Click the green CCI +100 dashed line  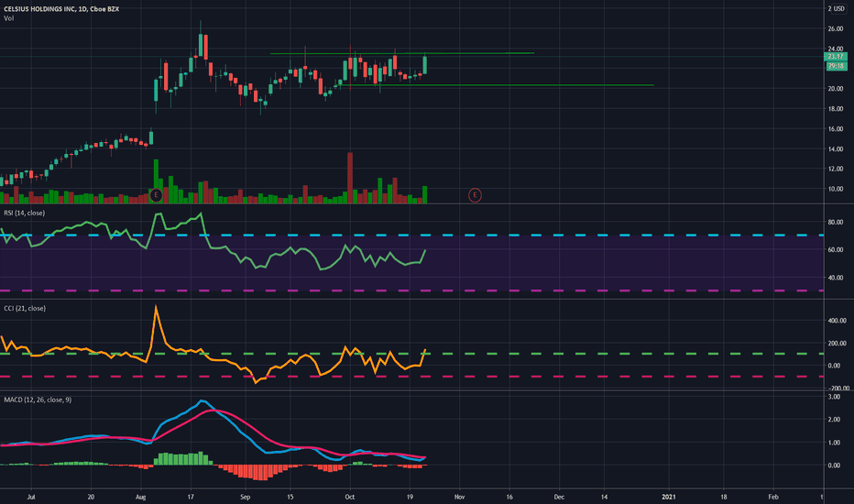(411, 354)
